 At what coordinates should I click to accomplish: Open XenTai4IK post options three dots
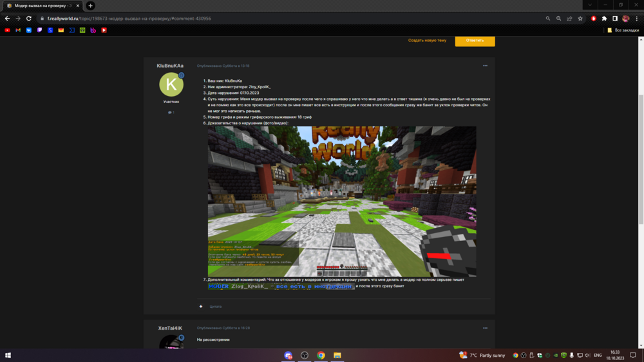[485, 329]
